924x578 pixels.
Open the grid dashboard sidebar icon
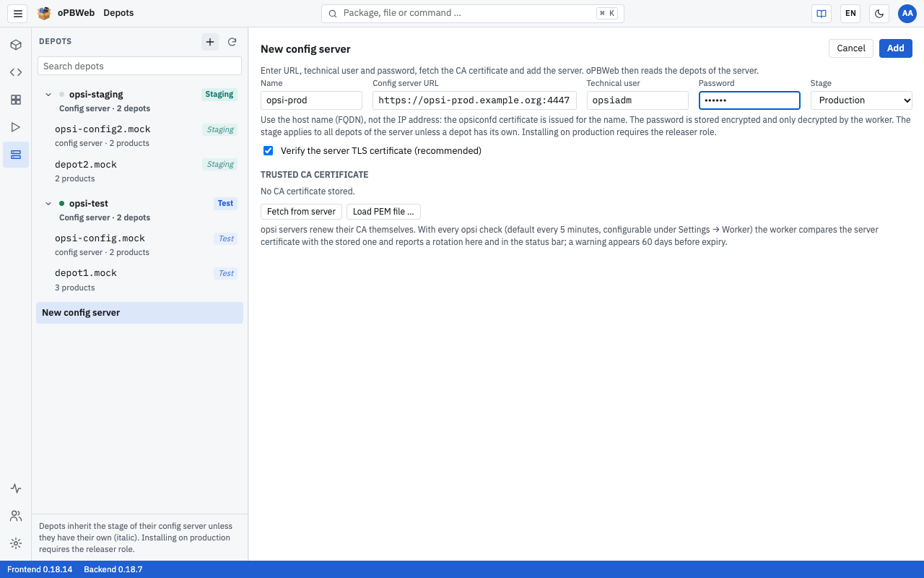pos(16,100)
